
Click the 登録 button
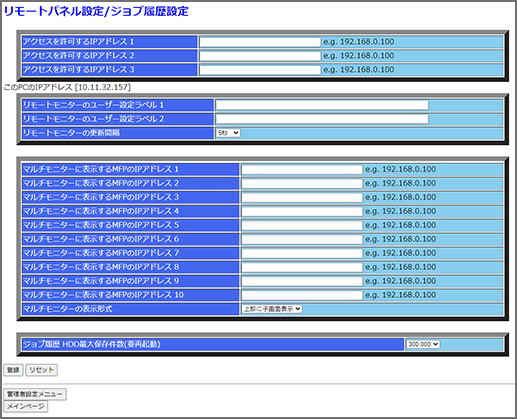[x=13, y=370]
